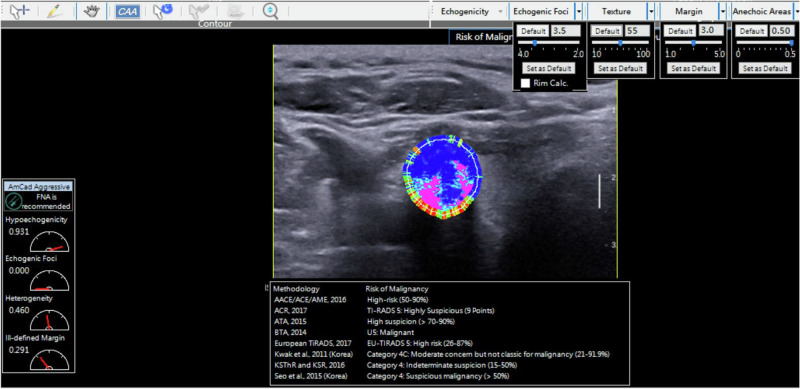800x389 pixels.
Task: Select the Echogenicity toolbar item
Action: point(464,11)
